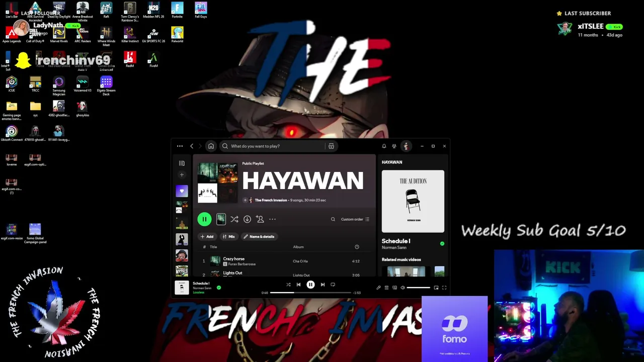Play the track Crazy horse

pyautogui.click(x=233, y=259)
